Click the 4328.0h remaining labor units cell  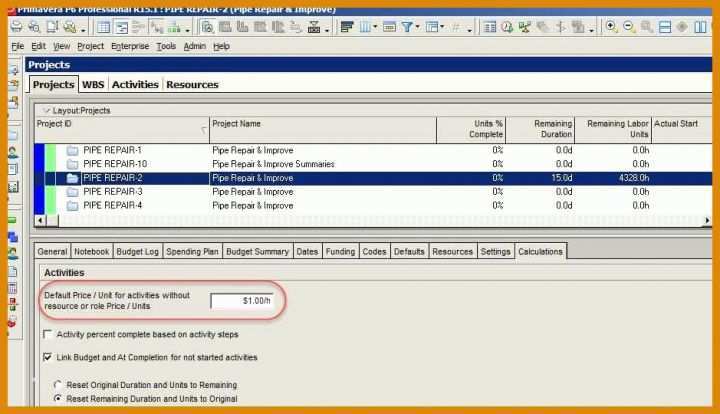pos(613,178)
